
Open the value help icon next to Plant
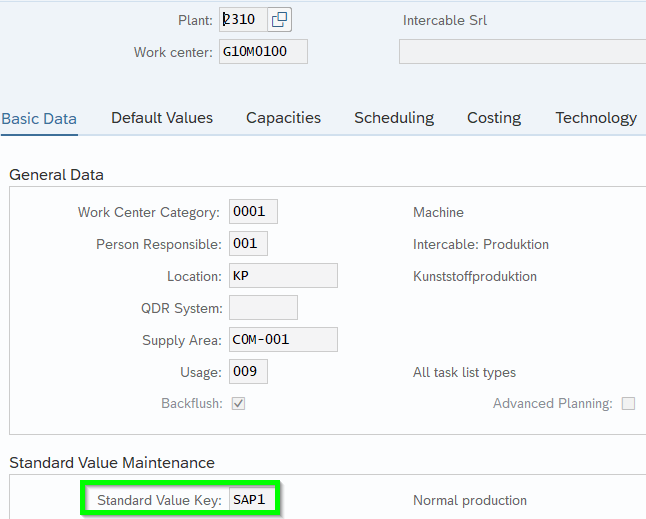pos(280,20)
